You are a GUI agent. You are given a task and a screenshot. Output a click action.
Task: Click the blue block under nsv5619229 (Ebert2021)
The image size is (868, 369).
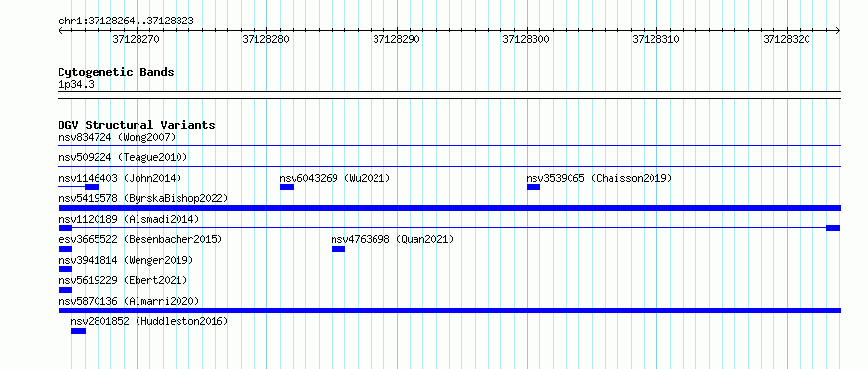pos(65,290)
